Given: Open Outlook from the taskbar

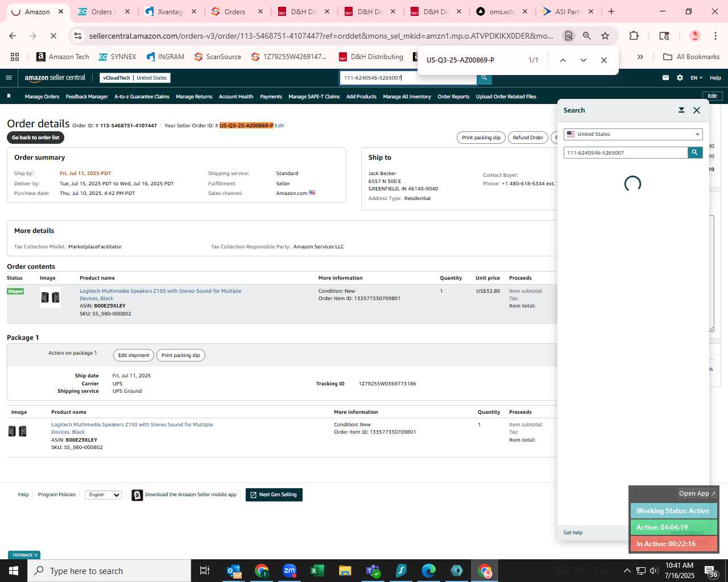Looking at the screenshot, I should [x=234, y=571].
